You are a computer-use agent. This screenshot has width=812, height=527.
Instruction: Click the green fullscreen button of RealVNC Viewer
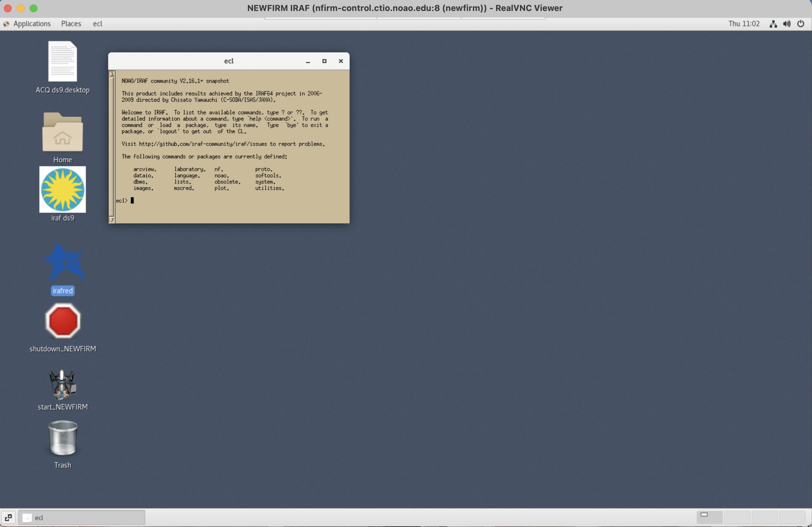(x=34, y=8)
